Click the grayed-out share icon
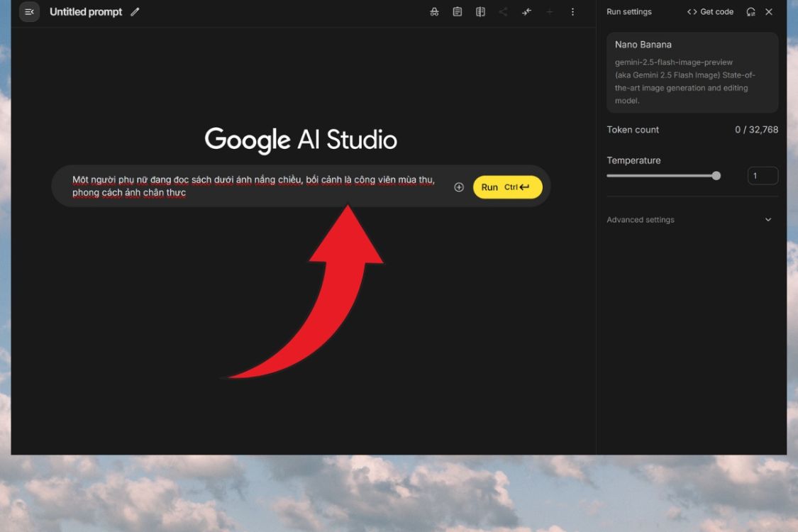This screenshot has width=798, height=532. click(x=503, y=12)
